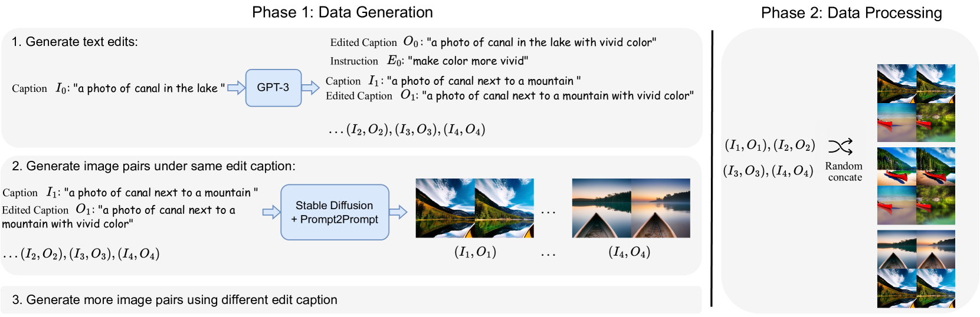Click the input caption I0 text left of GPT-3
The width and height of the screenshot is (980, 317).
118,88
